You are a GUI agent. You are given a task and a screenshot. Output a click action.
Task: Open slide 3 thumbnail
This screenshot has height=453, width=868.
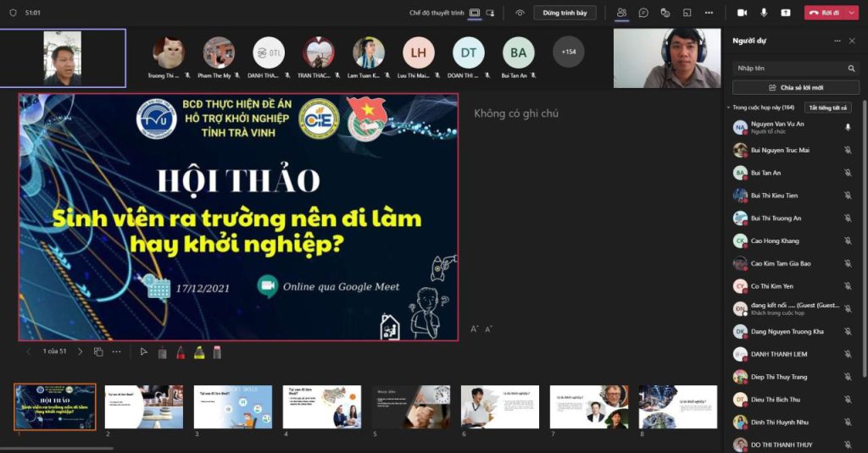[x=233, y=407]
